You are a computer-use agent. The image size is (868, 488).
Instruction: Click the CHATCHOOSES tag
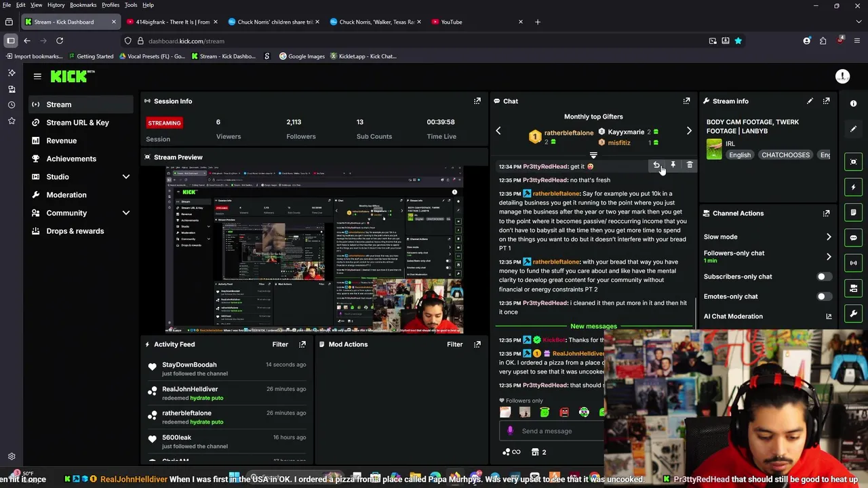[785, 155]
